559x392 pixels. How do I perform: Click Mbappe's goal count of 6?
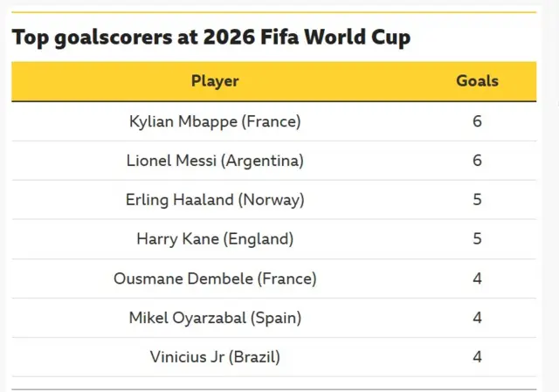pyautogui.click(x=478, y=121)
